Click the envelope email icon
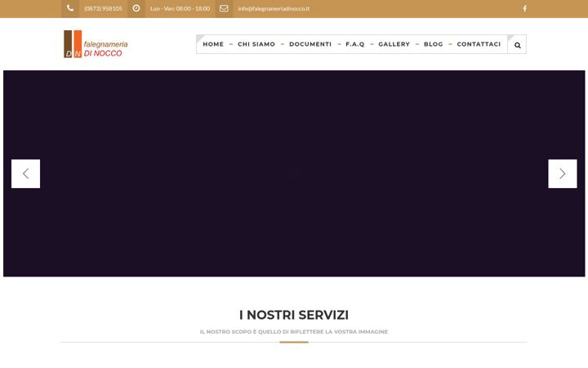588x368 pixels. click(224, 8)
